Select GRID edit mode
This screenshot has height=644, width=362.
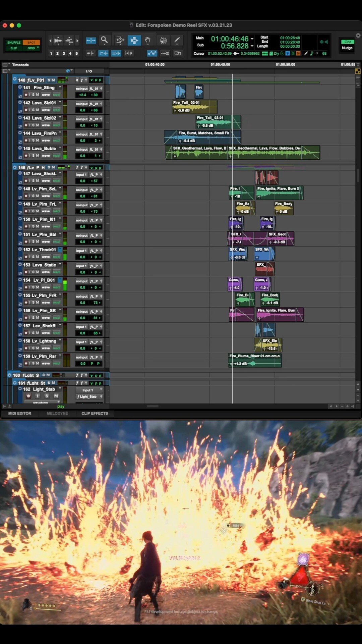pyautogui.click(x=31, y=48)
